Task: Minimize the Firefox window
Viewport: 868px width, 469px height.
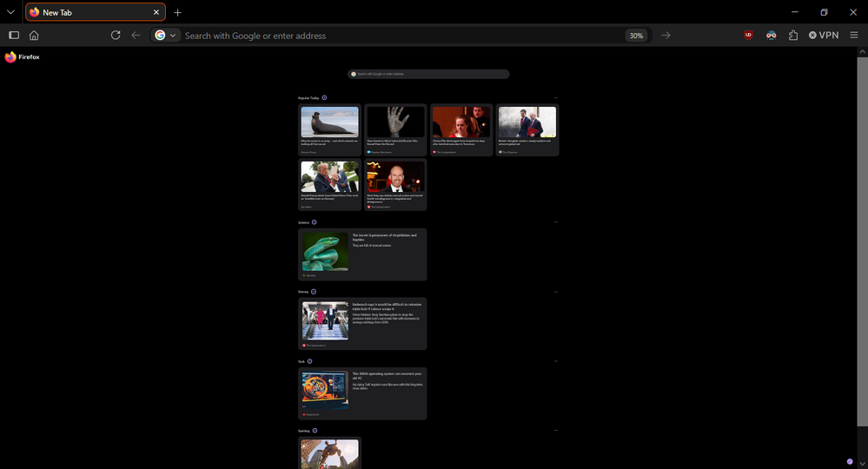Action: coord(795,11)
